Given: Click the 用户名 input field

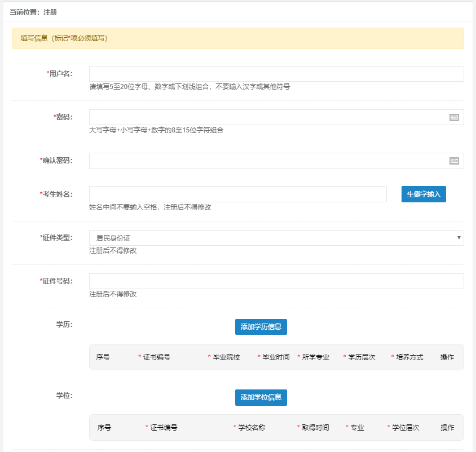Looking at the screenshot, I should 276,73.
